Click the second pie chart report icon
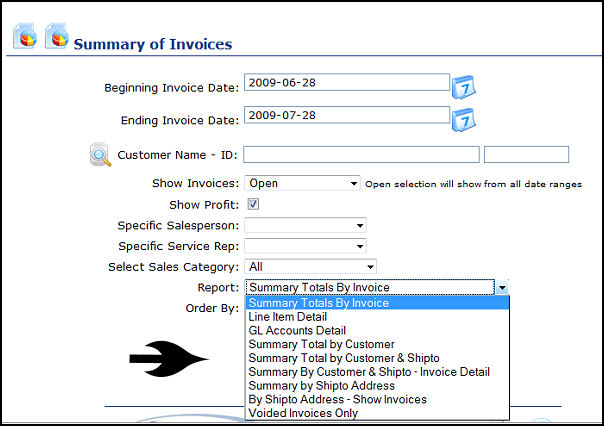Screen dimensions: 604x426 pyautogui.click(x=58, y=38)
